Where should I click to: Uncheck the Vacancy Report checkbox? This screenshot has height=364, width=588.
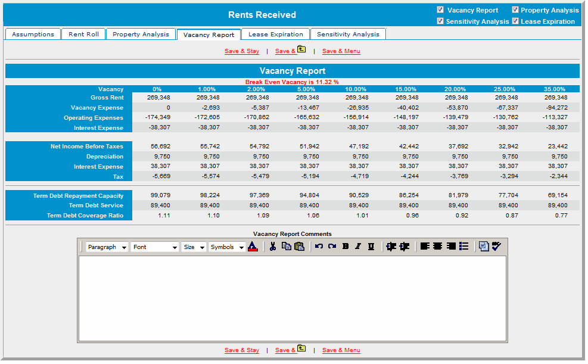coord(440,10)
